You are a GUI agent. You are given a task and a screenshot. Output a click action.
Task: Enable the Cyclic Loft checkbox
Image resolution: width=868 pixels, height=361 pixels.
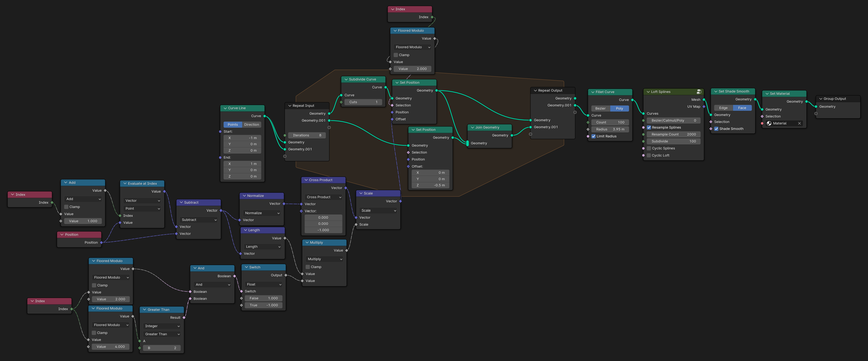pyautogui.click(x=649, y=155)
